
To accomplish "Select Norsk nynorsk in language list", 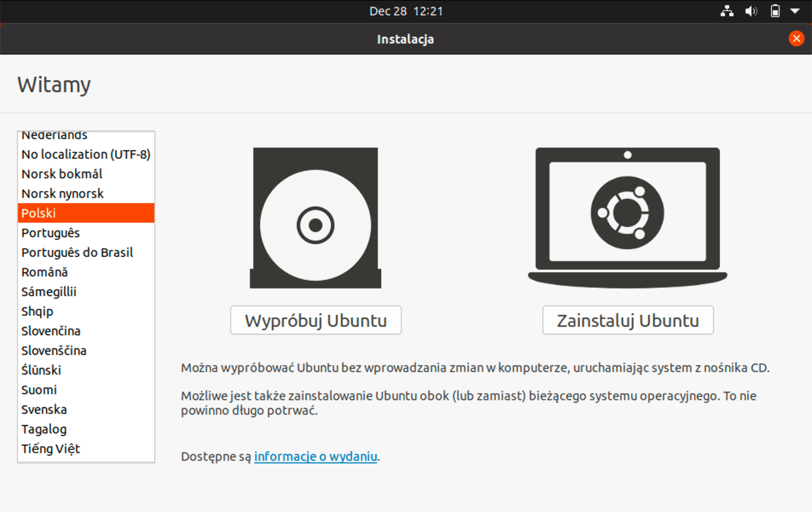I will click(x=86, y=193).
